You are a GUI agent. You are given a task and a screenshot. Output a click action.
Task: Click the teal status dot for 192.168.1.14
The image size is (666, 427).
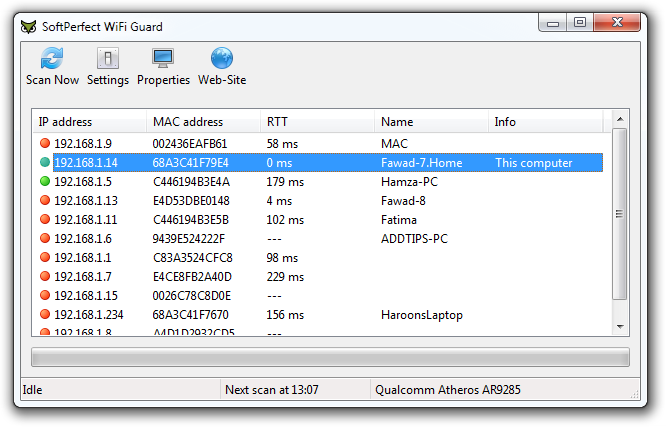click(45, 162)
